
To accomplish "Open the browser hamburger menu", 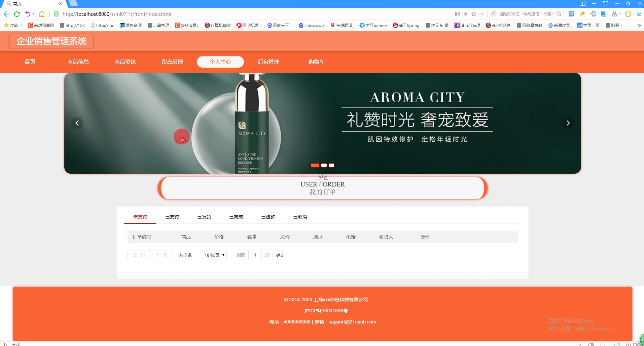I will coord(594,3).
